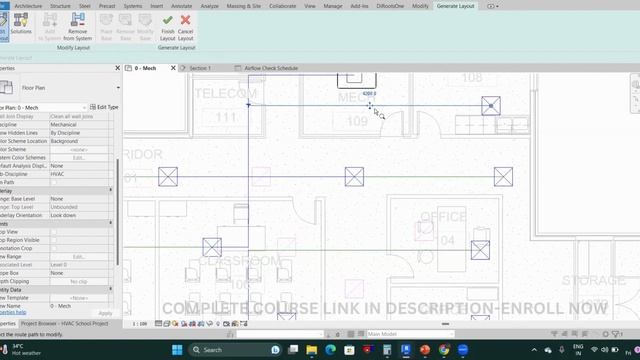640x360 pixels.
Task: Select the left corridor air terminal
Action: pyautogui.click(x=168, y=177)
